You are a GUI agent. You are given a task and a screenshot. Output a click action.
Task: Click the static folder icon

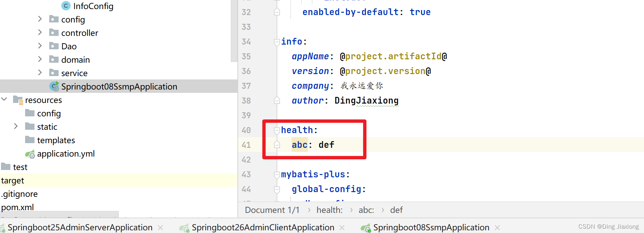click(x=30, y=126)
